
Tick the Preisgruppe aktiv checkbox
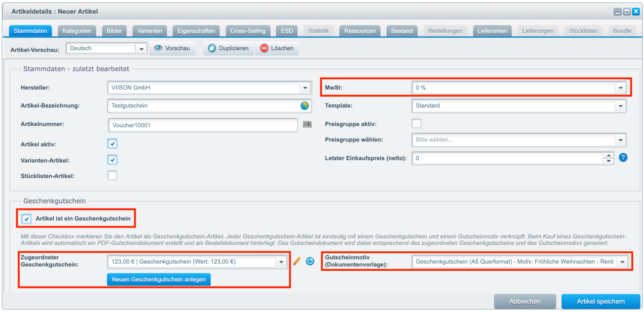(x=417, y=123)
